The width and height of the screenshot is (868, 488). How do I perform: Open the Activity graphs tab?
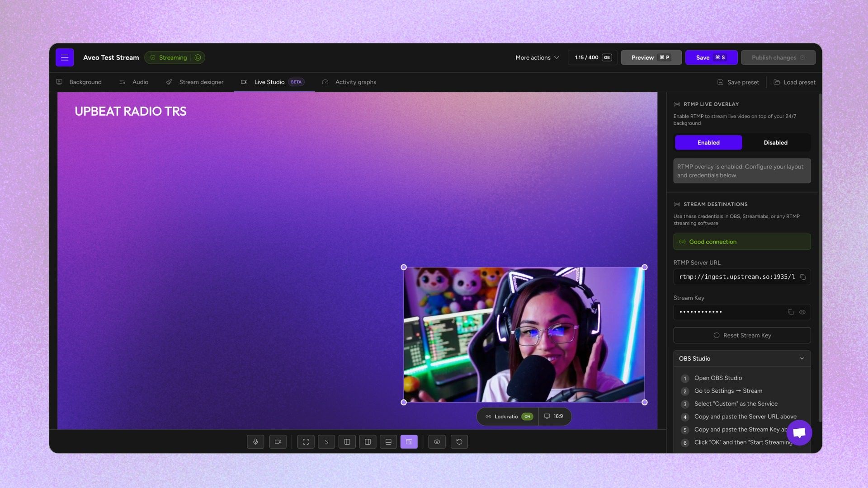click(x=355, y=82)
